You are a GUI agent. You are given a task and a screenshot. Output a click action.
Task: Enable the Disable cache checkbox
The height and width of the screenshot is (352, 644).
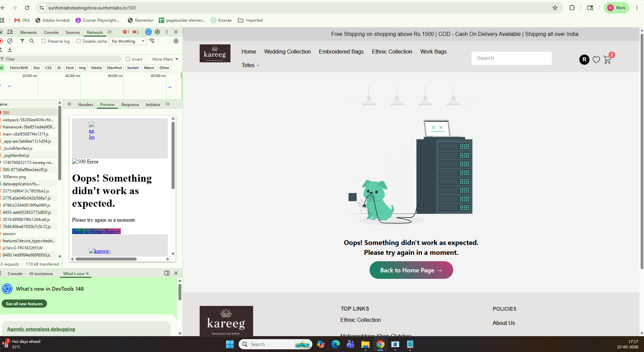click(79, 41)
